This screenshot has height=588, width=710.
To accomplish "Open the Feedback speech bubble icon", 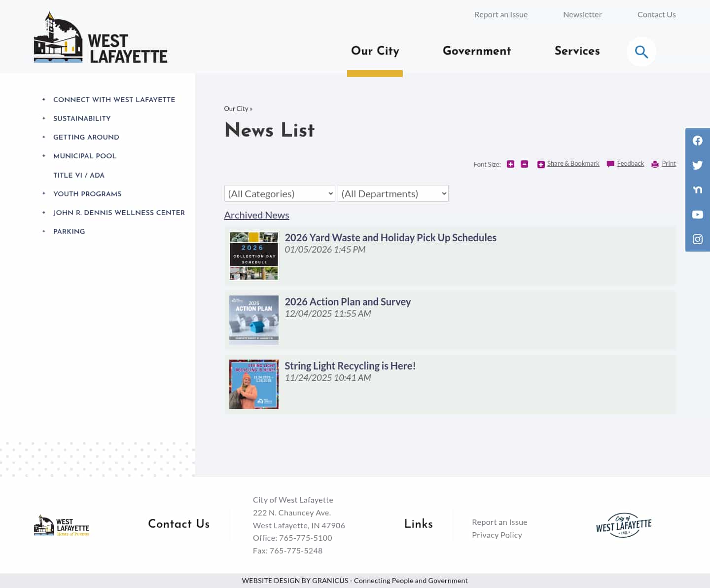I will (x=610, y=164).
